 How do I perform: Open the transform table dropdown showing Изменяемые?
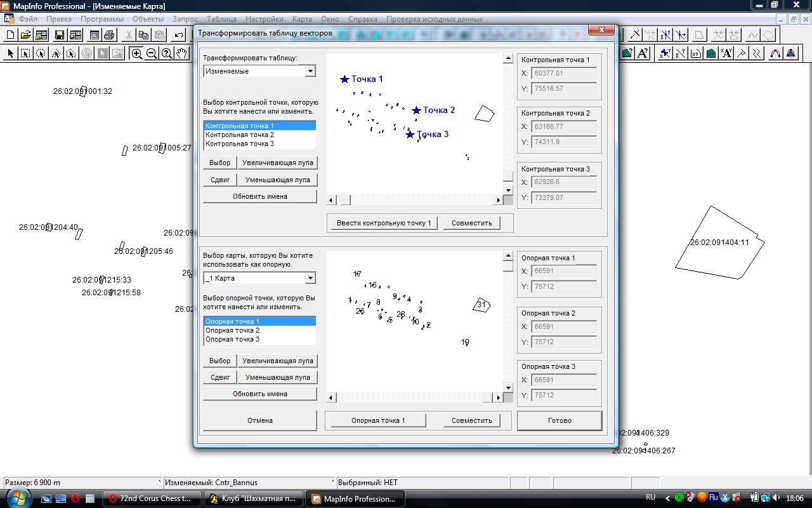310,71
